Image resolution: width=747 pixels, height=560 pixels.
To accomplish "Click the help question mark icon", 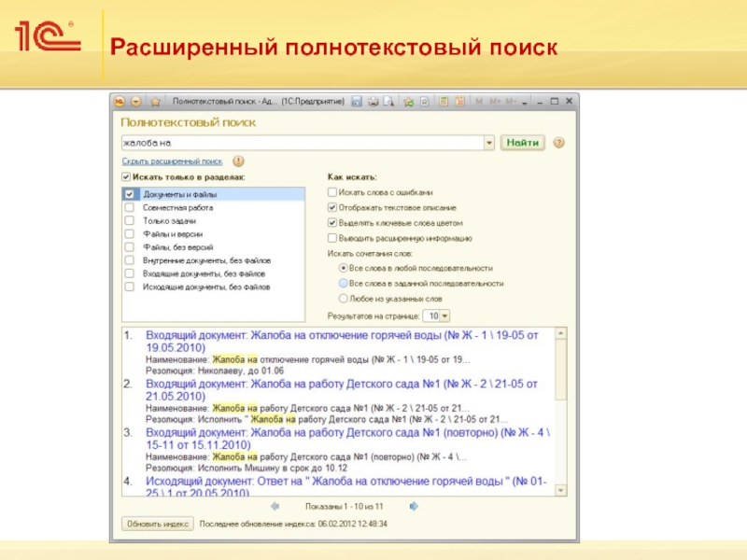I will [559, 143].
